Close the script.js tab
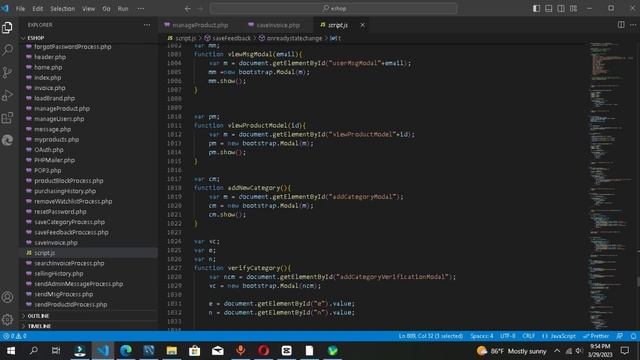This screenshot has width=640, height=360. coord(362,25)
